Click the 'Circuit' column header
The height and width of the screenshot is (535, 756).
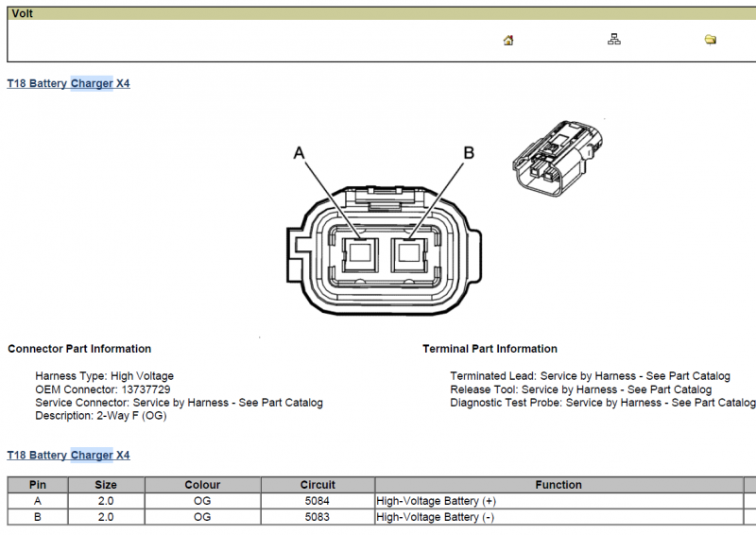tap(318, 485)
